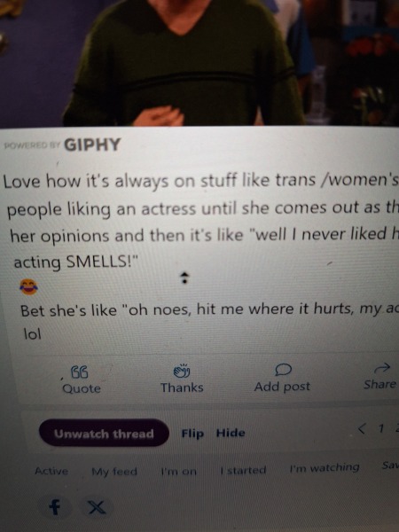The image size is (399, 532).
Task: Open the I started tab
Action: click(243, 470)
